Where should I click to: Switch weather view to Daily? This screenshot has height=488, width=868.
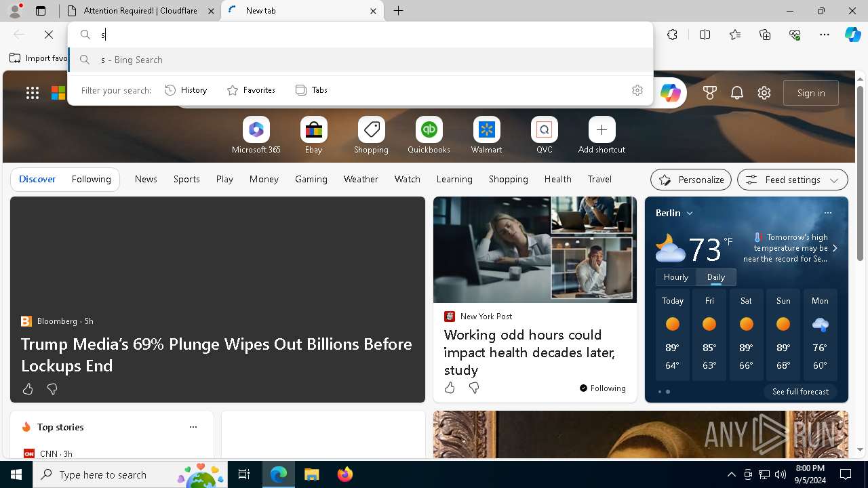[716, 277]
